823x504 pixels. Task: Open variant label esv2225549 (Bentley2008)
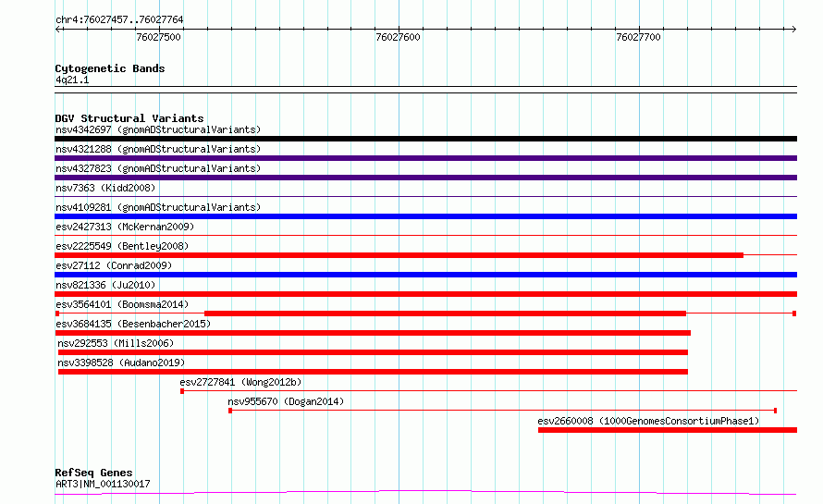tap(122, 246)
